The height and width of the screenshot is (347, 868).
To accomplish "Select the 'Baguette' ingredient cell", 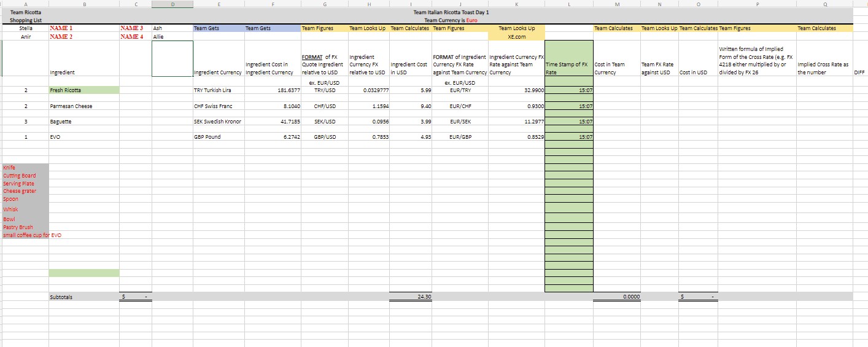I will point(84,122).
